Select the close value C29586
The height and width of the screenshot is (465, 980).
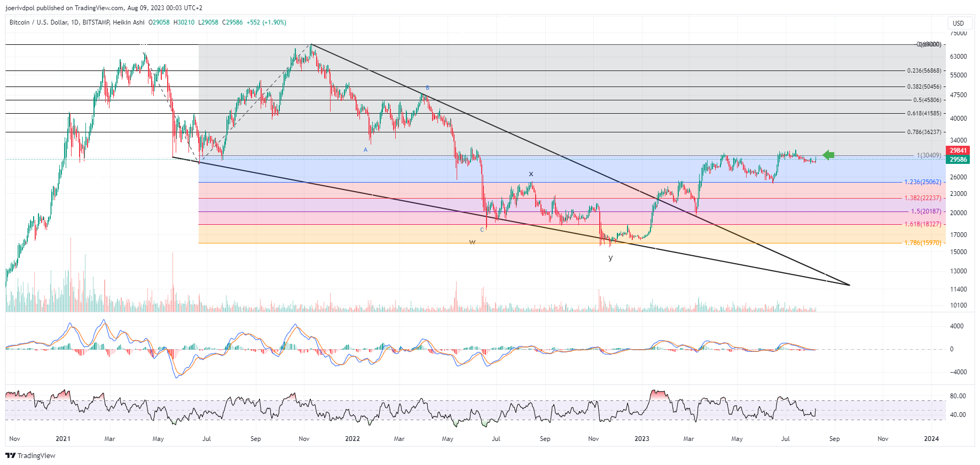click(x=232, y=22)
